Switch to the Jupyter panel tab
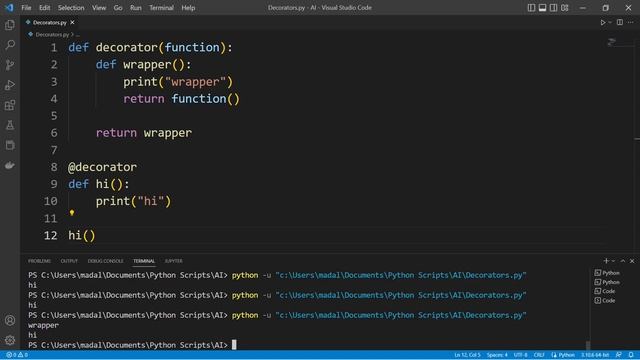Screen dimensions: 640x360 173,261
